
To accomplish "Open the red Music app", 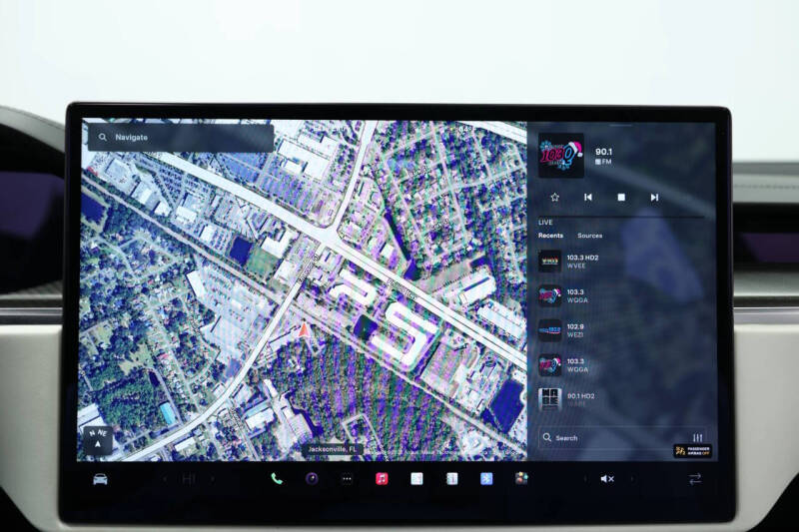I will point(382,479).
